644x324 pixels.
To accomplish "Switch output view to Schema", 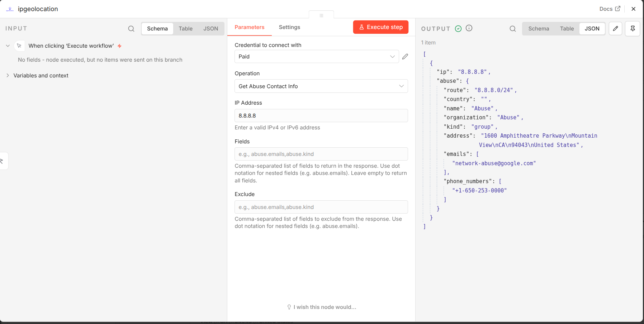I will point(538,29).
